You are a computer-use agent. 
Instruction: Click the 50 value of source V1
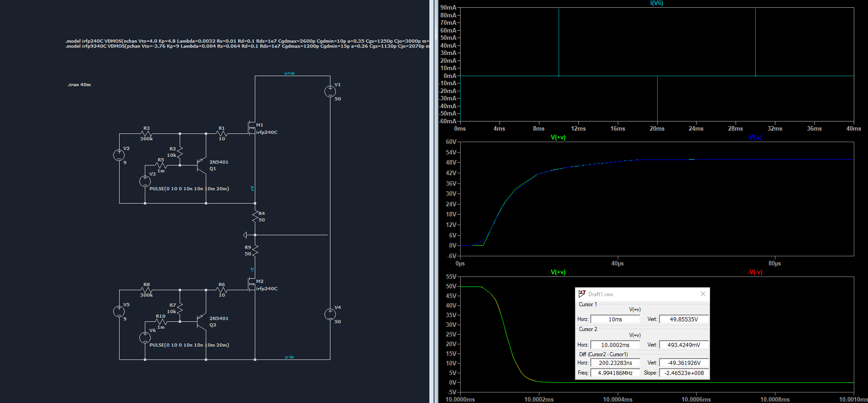[338, 99]
